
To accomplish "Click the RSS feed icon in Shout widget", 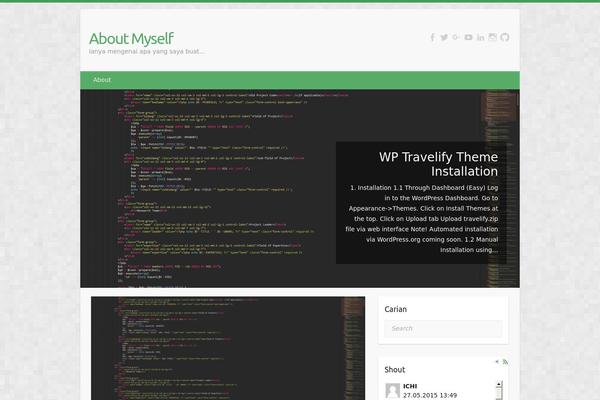I will point(505,362).
